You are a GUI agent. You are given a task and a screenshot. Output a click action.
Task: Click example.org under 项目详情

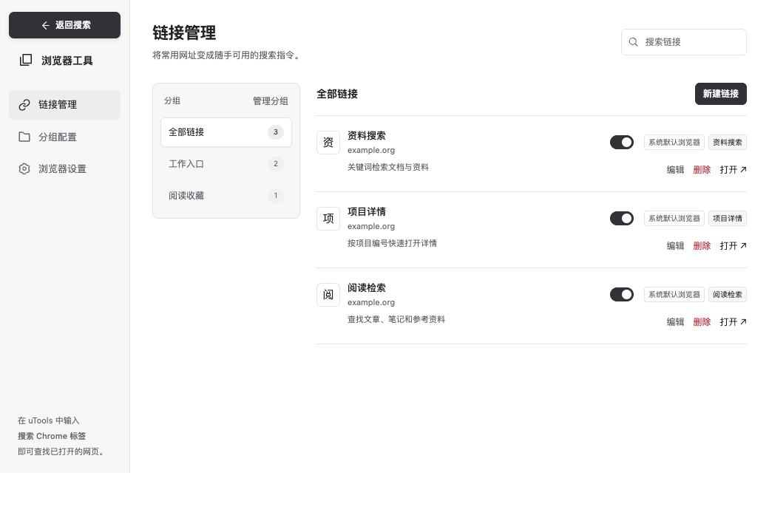(370, 226)
